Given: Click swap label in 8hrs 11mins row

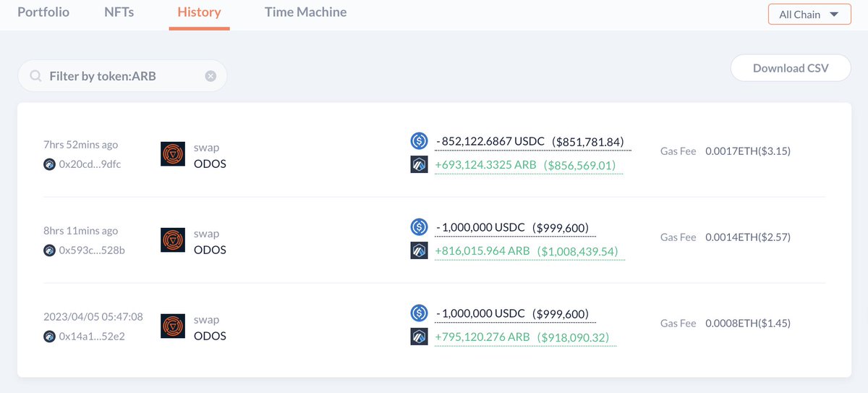Looking at the screenshot, I should point(206,234).
